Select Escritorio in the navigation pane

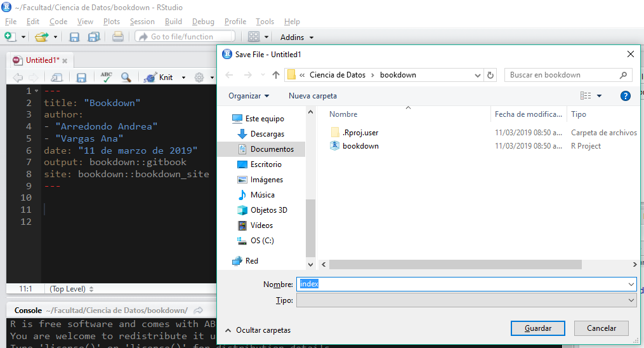pos(265,164)
